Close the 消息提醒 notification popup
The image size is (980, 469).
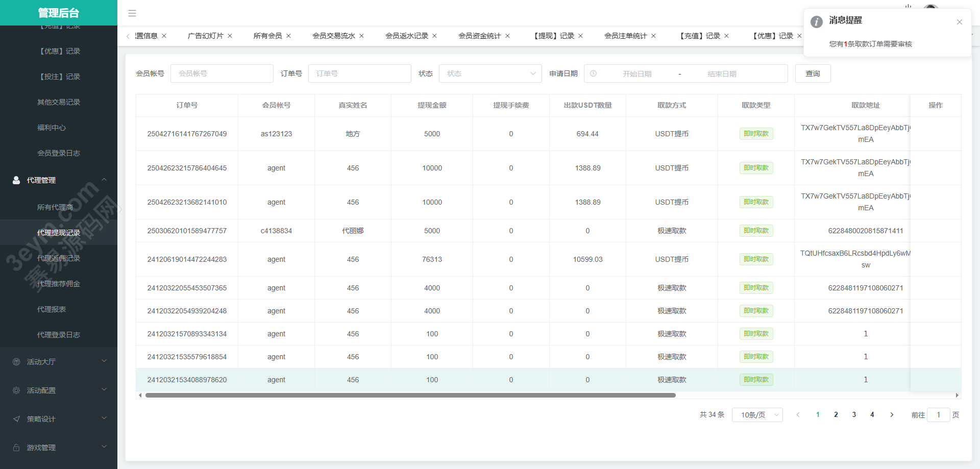click(x=959, y=22)
